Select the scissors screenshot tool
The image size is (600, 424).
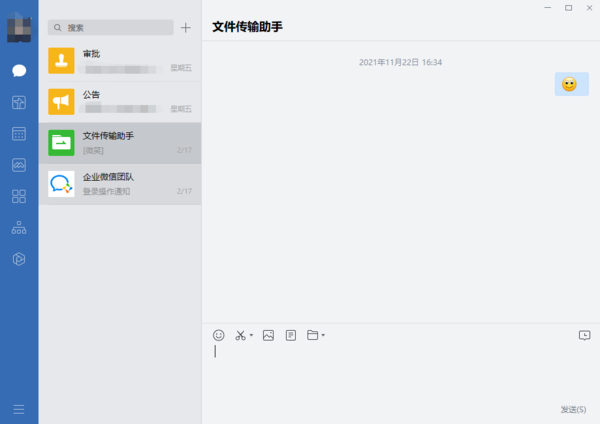pyautogui.click(x=240, y=335)
